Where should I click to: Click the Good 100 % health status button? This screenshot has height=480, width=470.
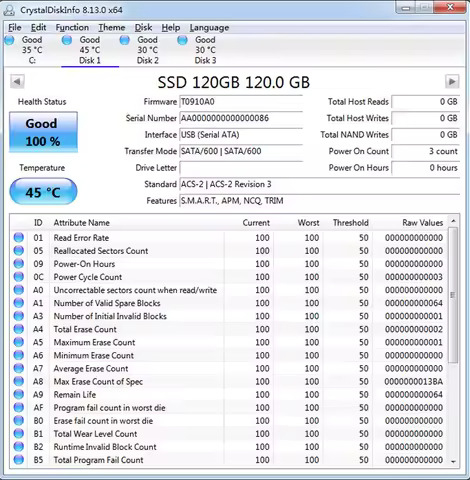pos(43,132)
